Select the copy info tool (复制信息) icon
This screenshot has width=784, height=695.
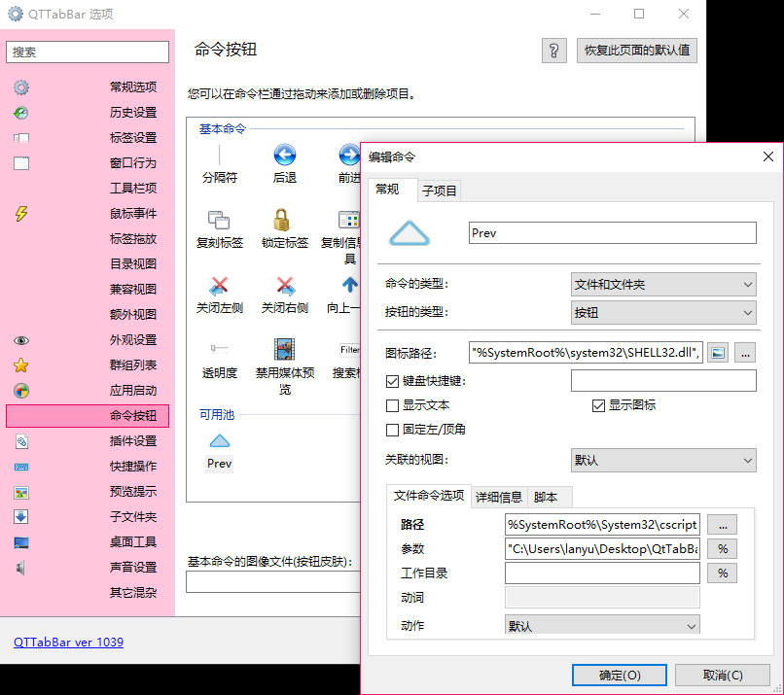pyautogui.click(x=349, y=220)
